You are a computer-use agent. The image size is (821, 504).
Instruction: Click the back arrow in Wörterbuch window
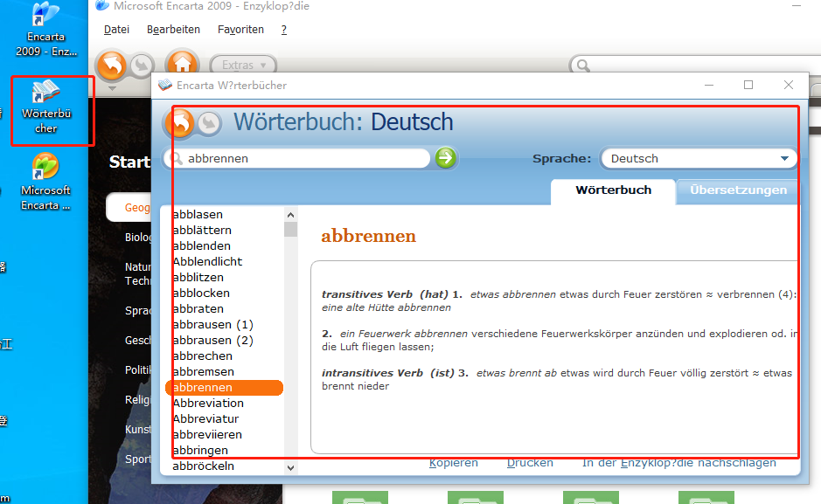180,123
